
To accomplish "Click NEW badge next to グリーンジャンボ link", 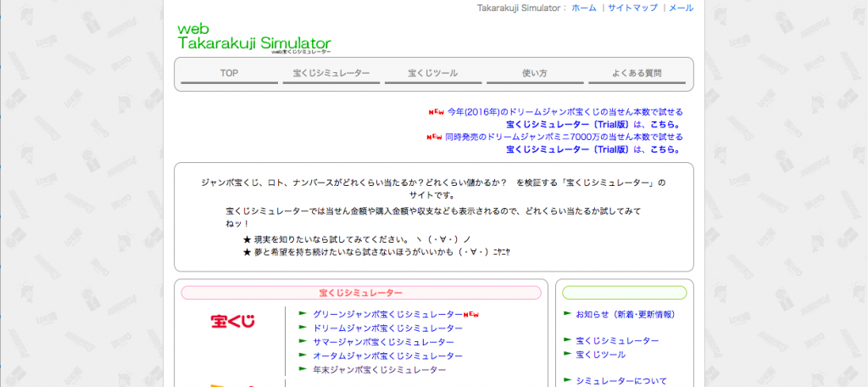I will tap(472, 314).
